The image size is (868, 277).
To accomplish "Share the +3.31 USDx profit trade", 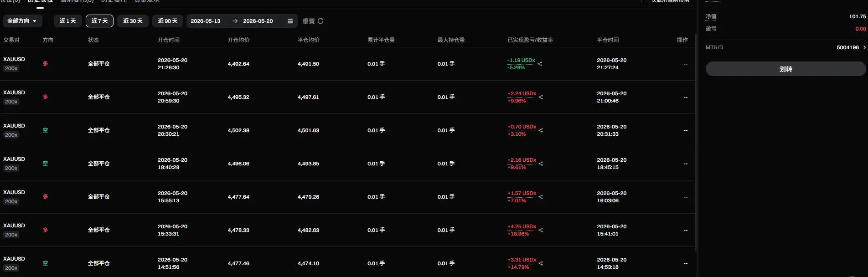I will [x=541, y=263].
